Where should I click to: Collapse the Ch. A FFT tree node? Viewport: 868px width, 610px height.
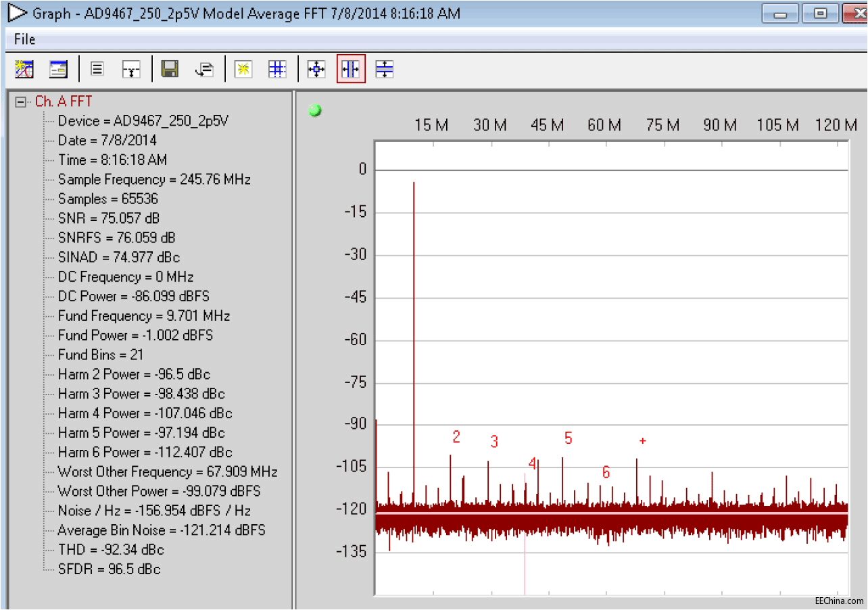coord(22,102)
